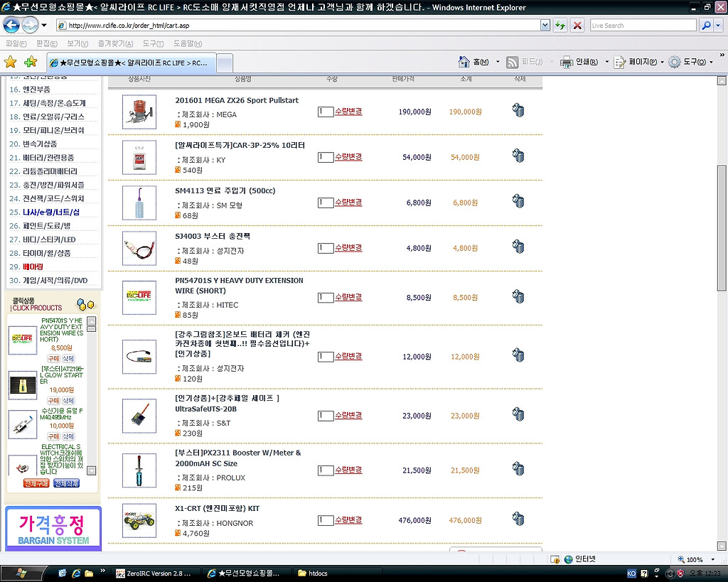Expand taskbar quick launch chevron
This screenshot has width=728, height=582.
102,571
